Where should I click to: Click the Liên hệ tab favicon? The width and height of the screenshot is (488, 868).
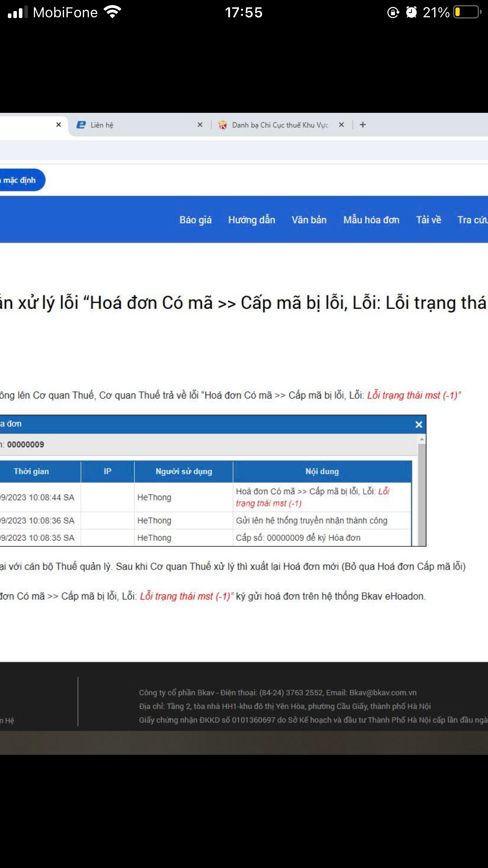coord(81,125)
